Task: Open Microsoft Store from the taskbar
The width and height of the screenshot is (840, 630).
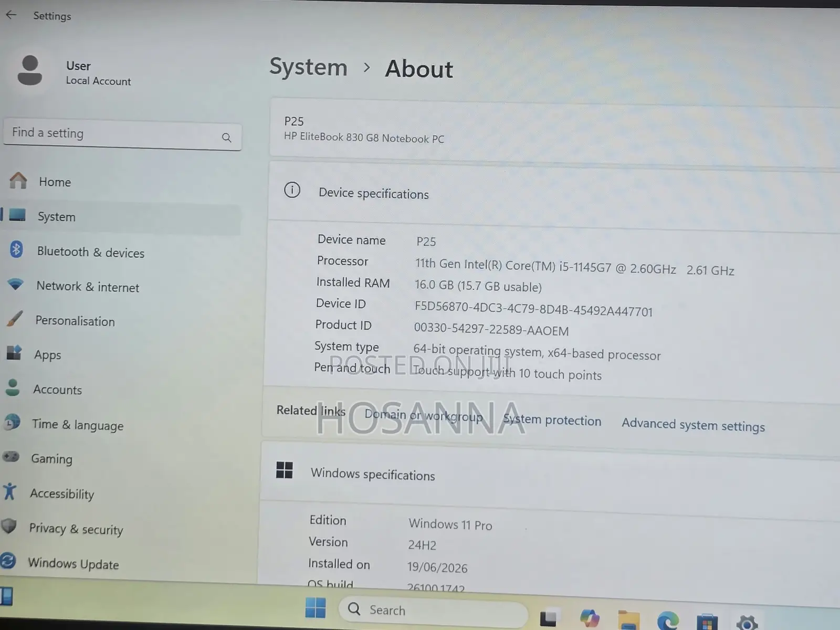Action: pyautogui.click(x=707, y=622)
